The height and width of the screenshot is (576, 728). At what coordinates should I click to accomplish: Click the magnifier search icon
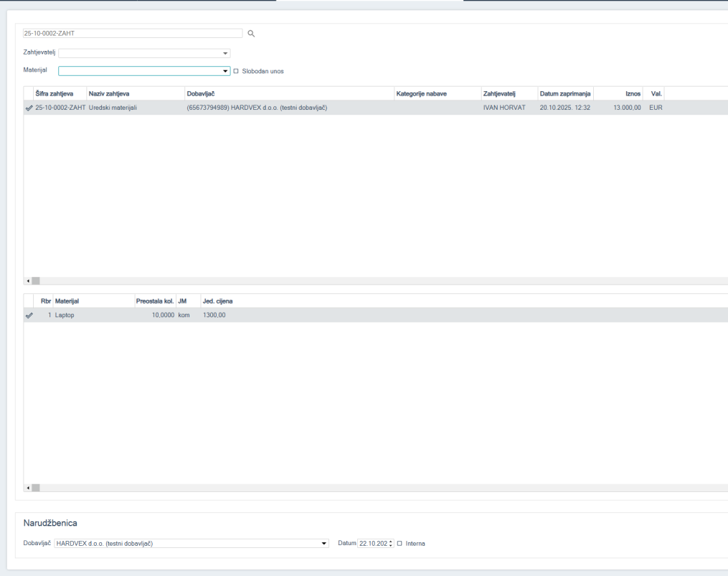click(251, 33)
